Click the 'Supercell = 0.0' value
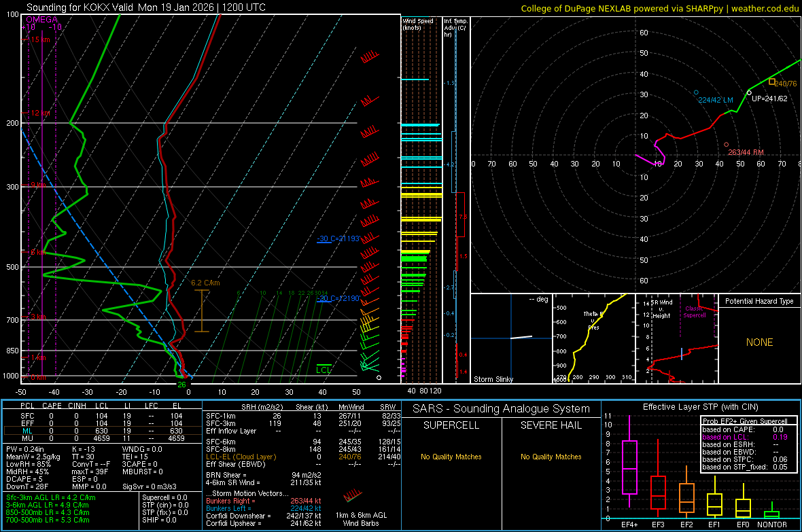Image resolution: width=802 pixels, height=532 pixels. pyautogui.click(x=164, y=497)
